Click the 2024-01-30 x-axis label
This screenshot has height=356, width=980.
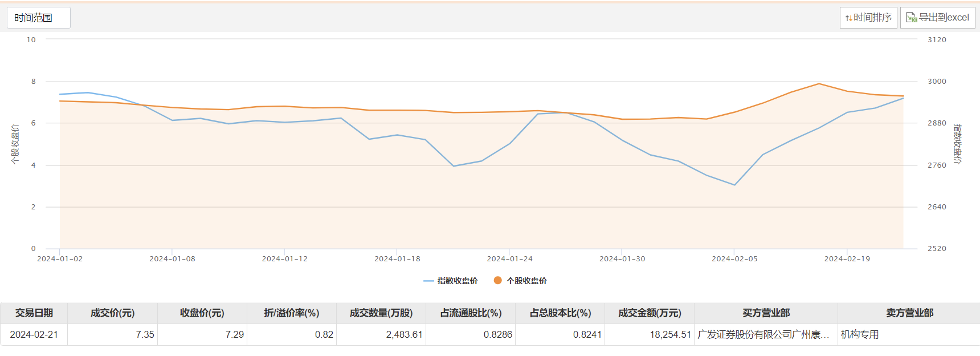tap(622, 259)
